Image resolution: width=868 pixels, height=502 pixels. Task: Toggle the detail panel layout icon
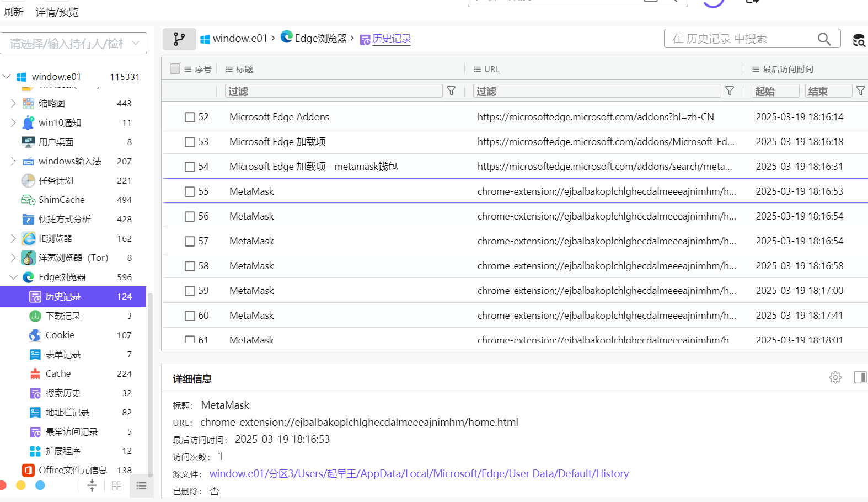click(860, 377)
